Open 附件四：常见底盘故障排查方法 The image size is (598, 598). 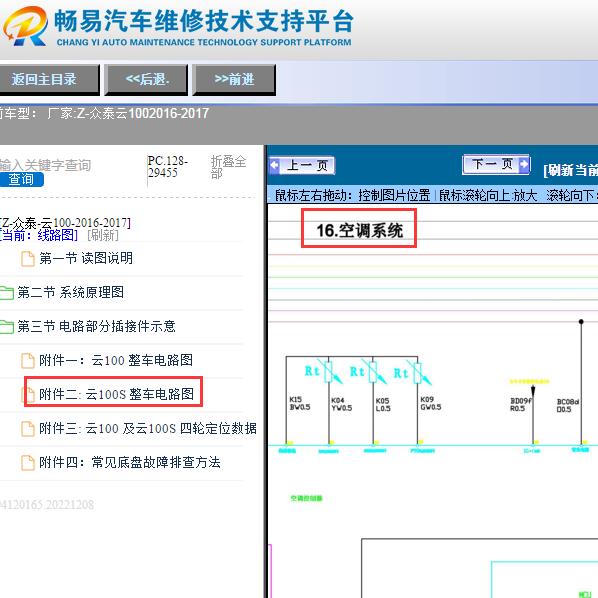130,462
